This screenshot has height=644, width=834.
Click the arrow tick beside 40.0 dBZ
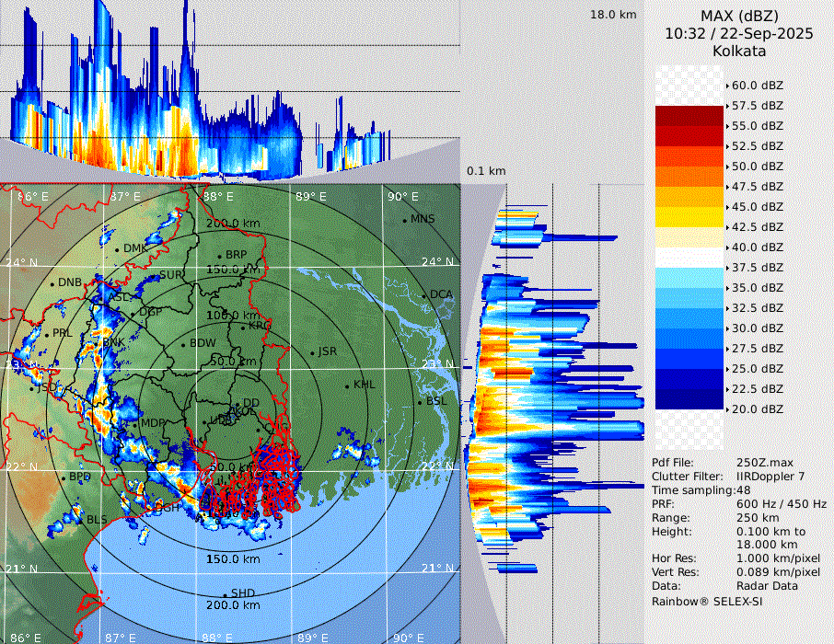click(x=727, y=247)
